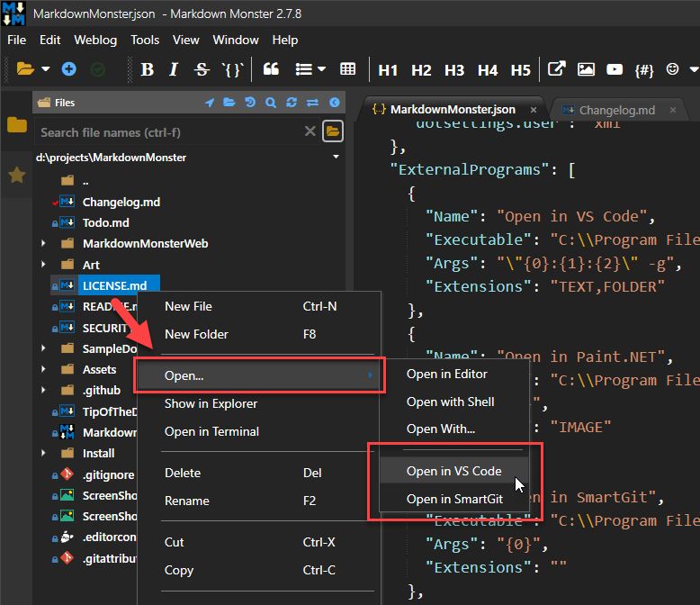Choose Open in SmartGit from submenu

coord(454,499)
